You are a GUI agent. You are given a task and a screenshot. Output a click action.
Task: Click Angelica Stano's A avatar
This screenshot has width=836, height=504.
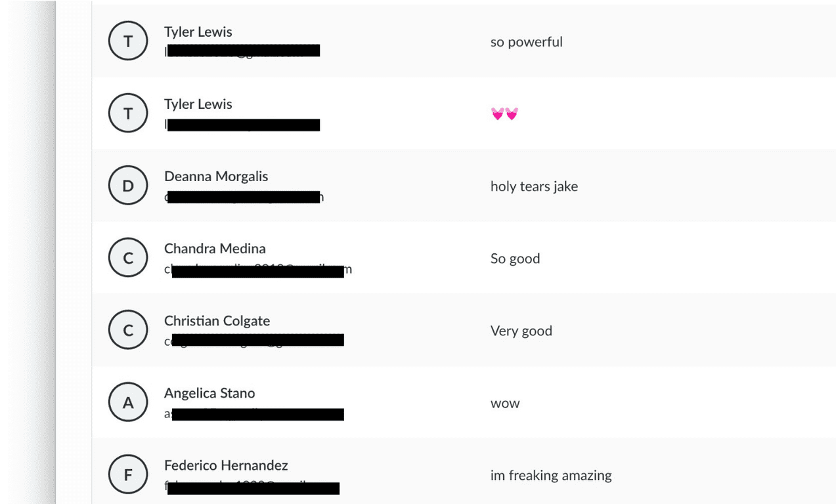click(x=128, y=402)
